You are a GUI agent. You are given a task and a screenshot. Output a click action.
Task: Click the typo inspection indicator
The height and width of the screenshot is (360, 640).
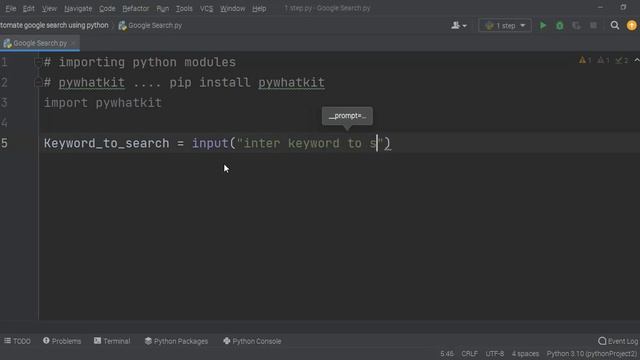tap(622, 60)
